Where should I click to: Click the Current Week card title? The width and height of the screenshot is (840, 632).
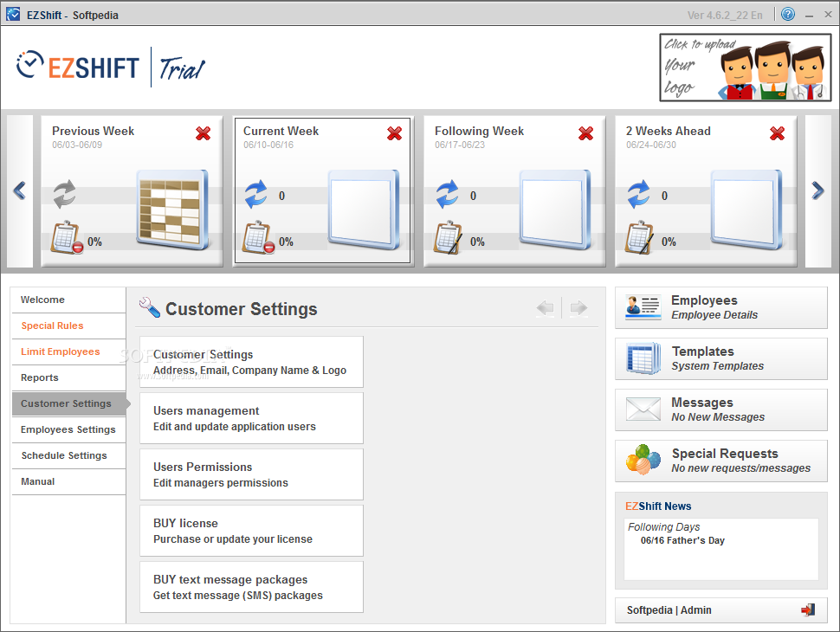tap(281, 132)
